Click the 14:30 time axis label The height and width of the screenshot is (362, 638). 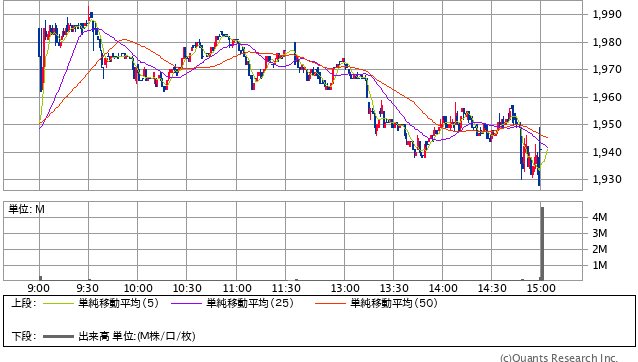(x=492, y=288)
